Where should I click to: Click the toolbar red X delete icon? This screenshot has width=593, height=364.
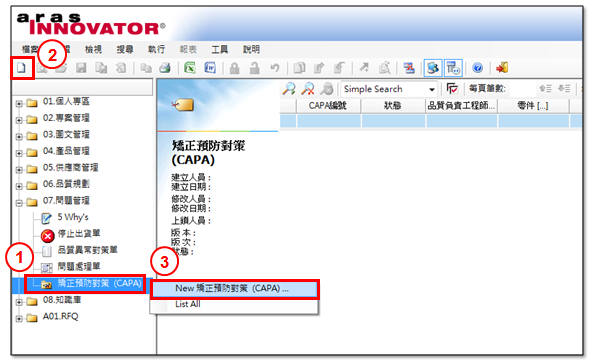[409, 68]
